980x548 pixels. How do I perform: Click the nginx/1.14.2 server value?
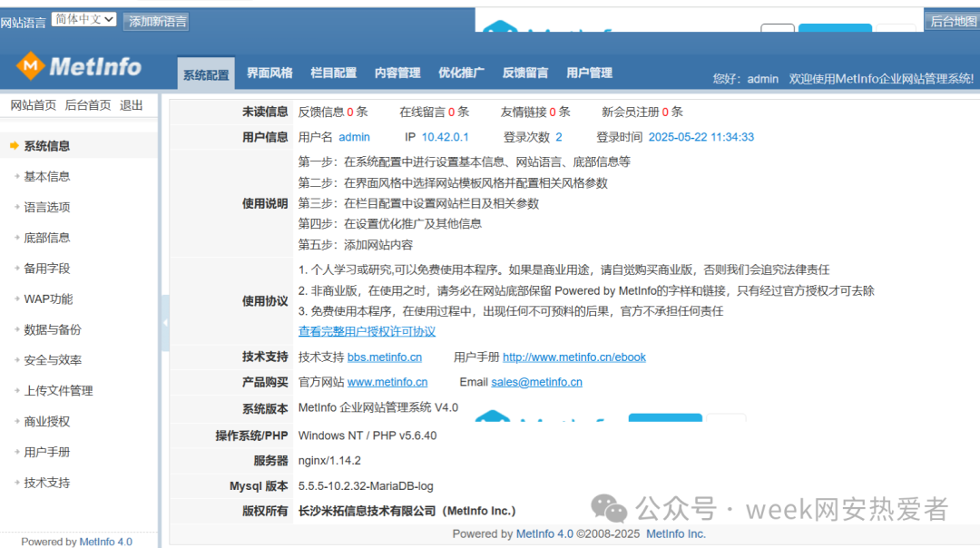[329, 461]
